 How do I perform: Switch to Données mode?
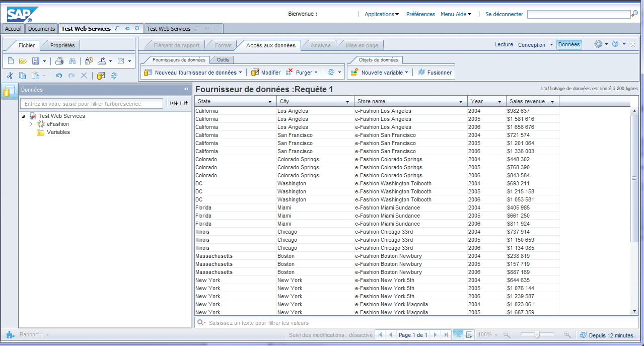tap(569, 44)
